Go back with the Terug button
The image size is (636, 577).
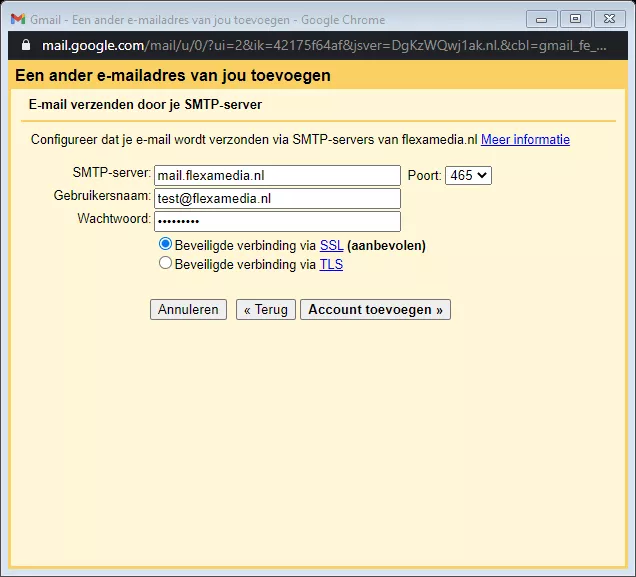pos(266,310)
